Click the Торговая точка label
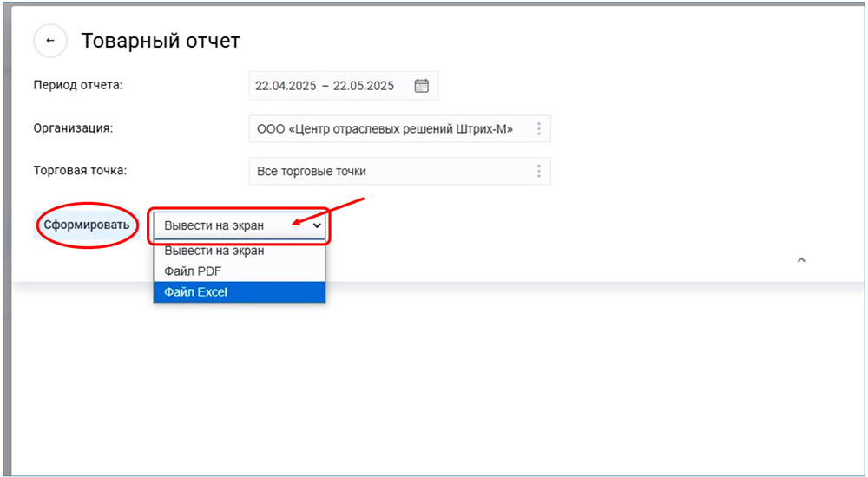Viewport: 868px width, 477px height. (x=80, y=170)
